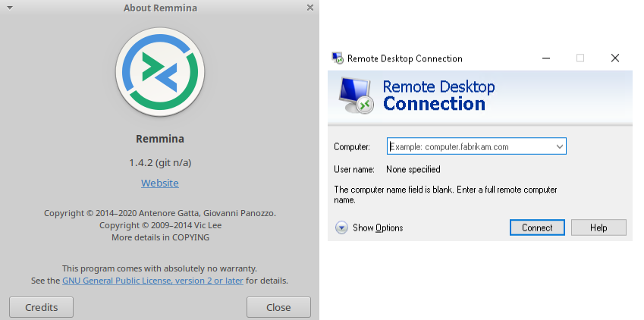This screenshot has width=644, height=320.
Task: Click 'More details in COPYING' text
Action: point(160,237)
